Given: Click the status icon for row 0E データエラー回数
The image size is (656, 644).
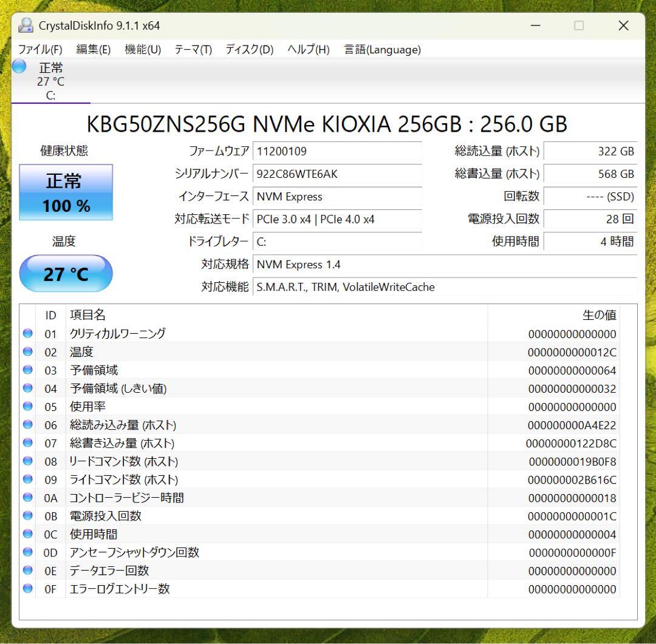Looking at the screenshot, I should [x=27, y=570].
